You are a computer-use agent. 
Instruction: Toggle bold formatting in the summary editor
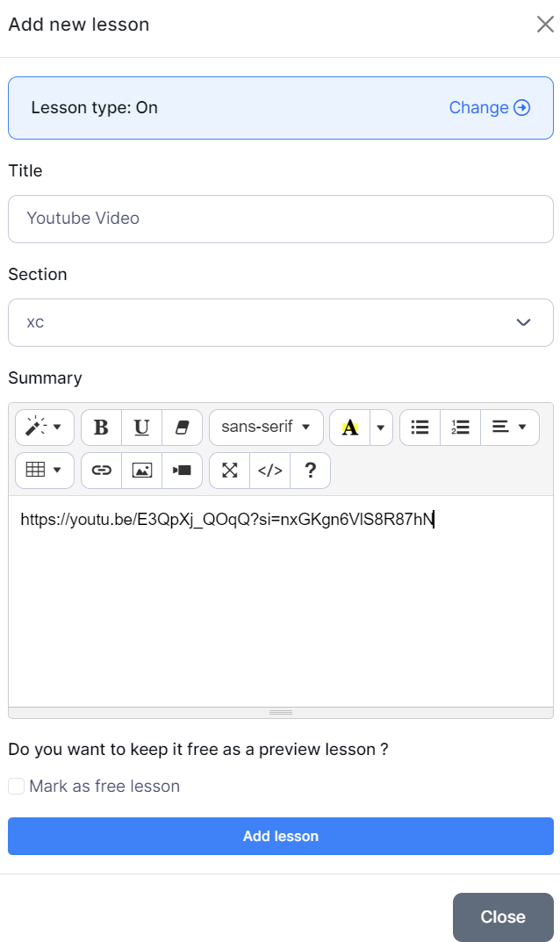pyautogui.click(x=101, y=428)
